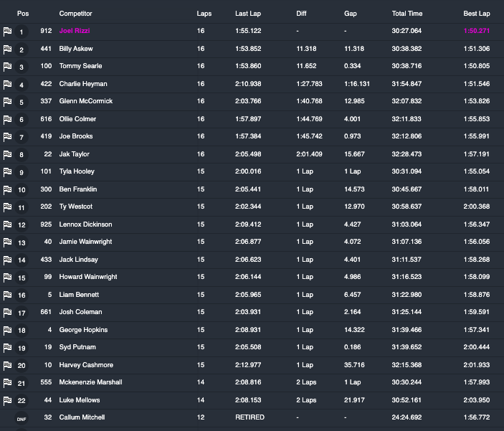Click the checkered flag icon beside Joel Rizzi

click(8, 32)
